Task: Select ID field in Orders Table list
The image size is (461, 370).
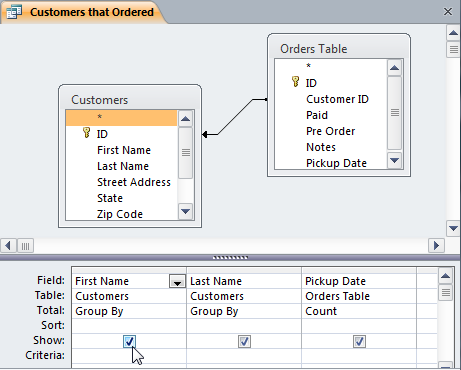Action: click(x=331, y=83)
